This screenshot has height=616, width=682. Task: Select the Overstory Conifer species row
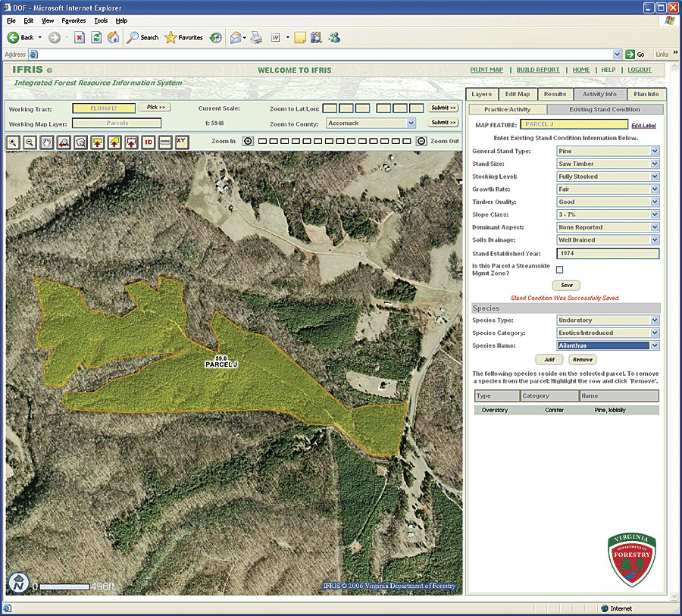coord(566,410)
